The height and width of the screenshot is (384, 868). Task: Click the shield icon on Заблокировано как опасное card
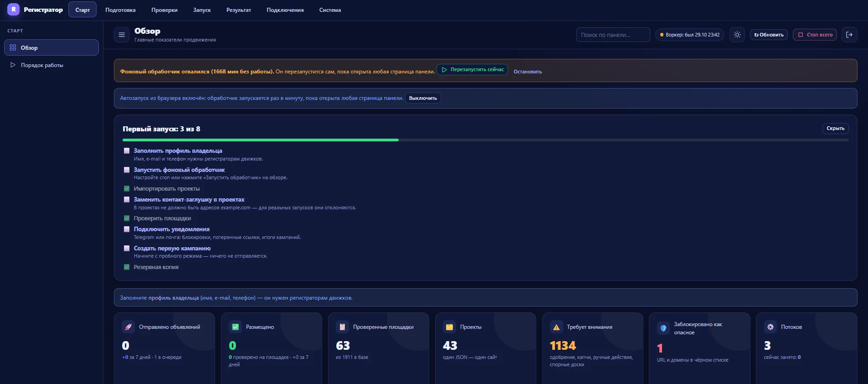click(x=663, y=328)
